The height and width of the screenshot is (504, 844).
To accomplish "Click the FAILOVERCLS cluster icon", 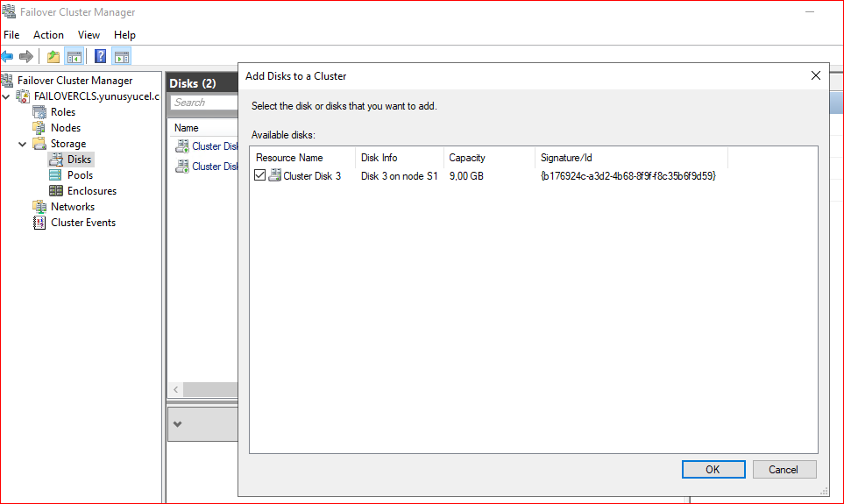I will coord(23,96).
